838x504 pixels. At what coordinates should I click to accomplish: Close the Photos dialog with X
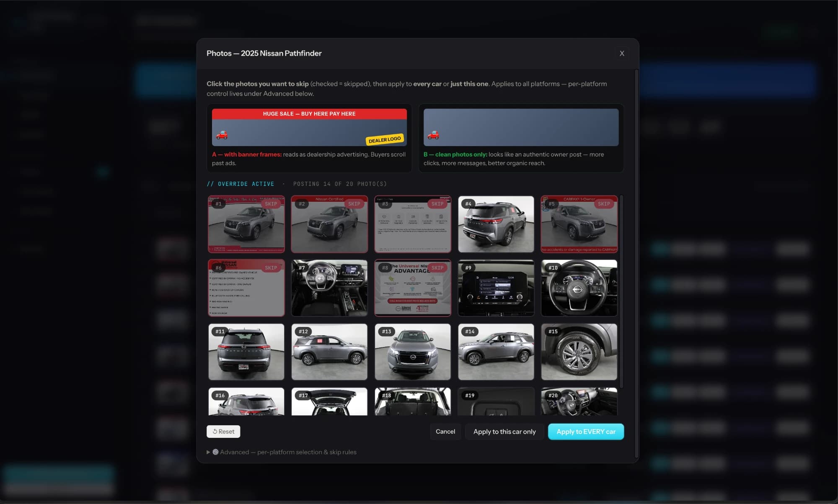[x=622, y=54]
